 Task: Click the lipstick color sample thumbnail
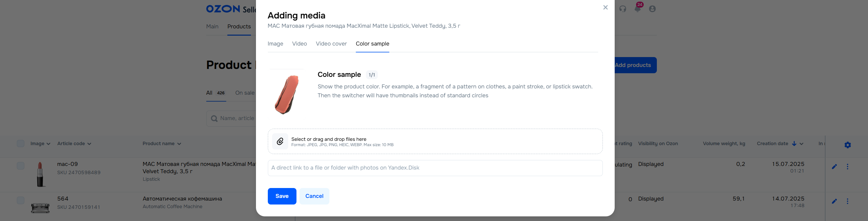tap(286, 94)
